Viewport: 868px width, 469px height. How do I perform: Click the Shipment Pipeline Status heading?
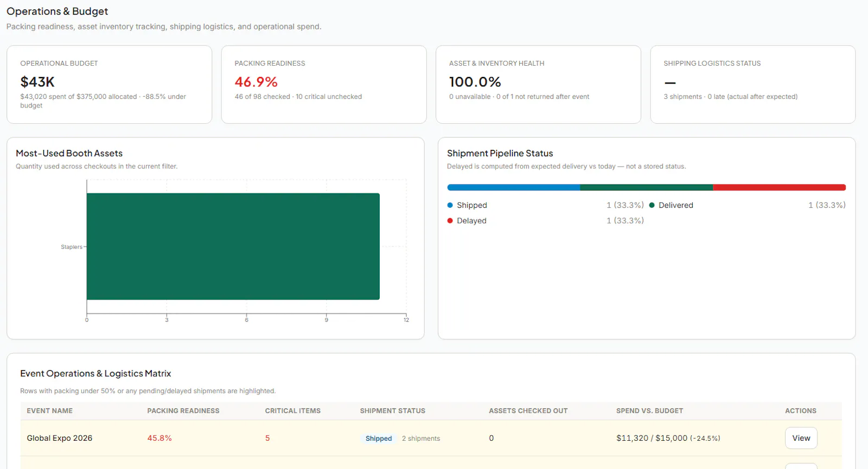coord(500,154)
